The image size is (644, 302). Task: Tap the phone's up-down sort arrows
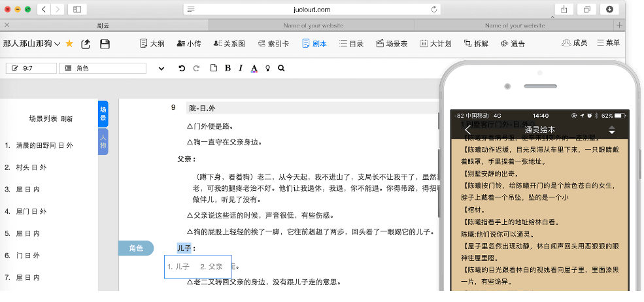[x=611, y=130]
